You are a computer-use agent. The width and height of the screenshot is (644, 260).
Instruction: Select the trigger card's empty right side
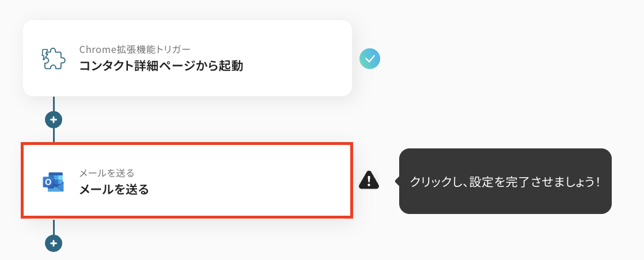click(300, 59)
